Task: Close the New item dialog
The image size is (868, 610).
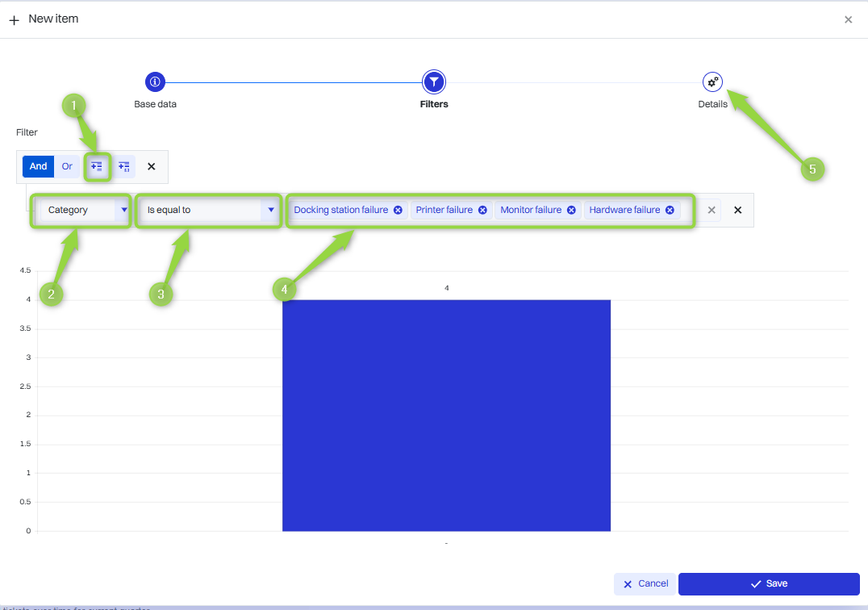Action: 848,19
